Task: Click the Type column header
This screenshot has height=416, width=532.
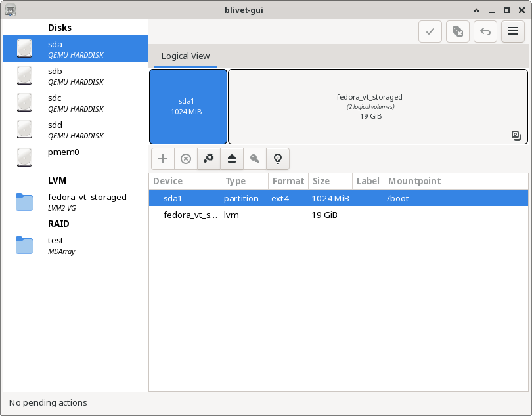Action: click(x=244, y=181)
